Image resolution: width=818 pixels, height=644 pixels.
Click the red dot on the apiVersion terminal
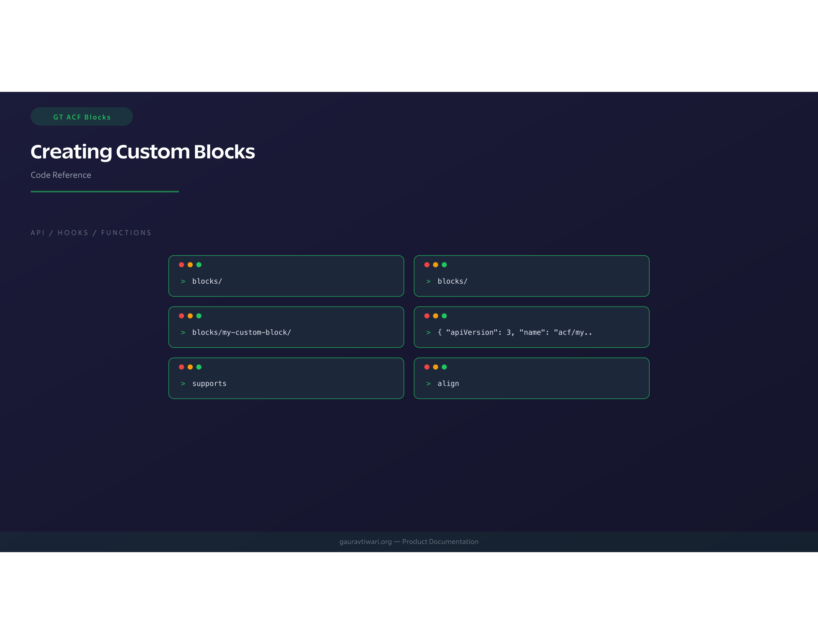pyautogui.click(x=427, y=316)
